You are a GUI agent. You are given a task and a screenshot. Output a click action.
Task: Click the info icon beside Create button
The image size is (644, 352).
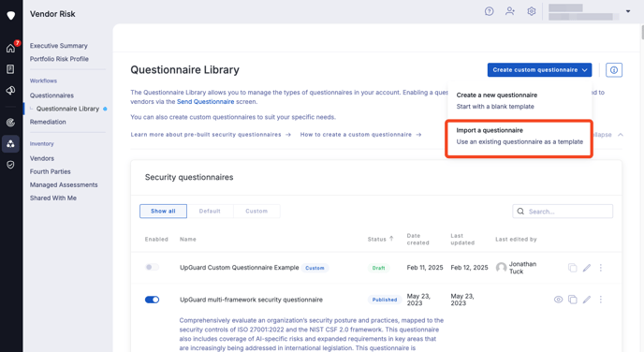(614, 70)
